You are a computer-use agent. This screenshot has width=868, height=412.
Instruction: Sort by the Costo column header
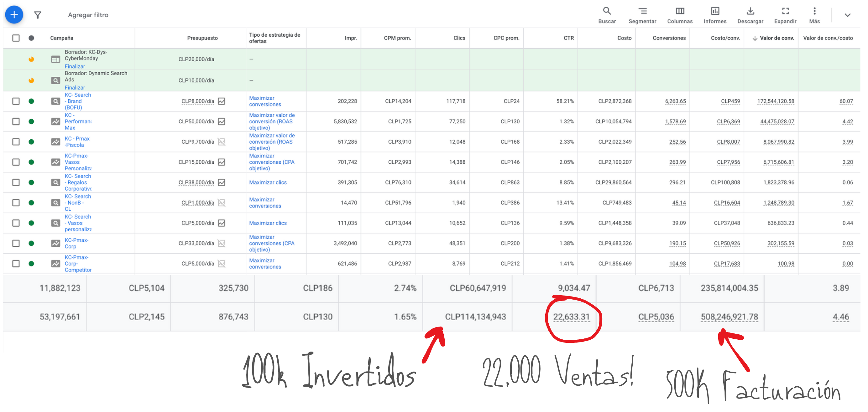(624, 38)
